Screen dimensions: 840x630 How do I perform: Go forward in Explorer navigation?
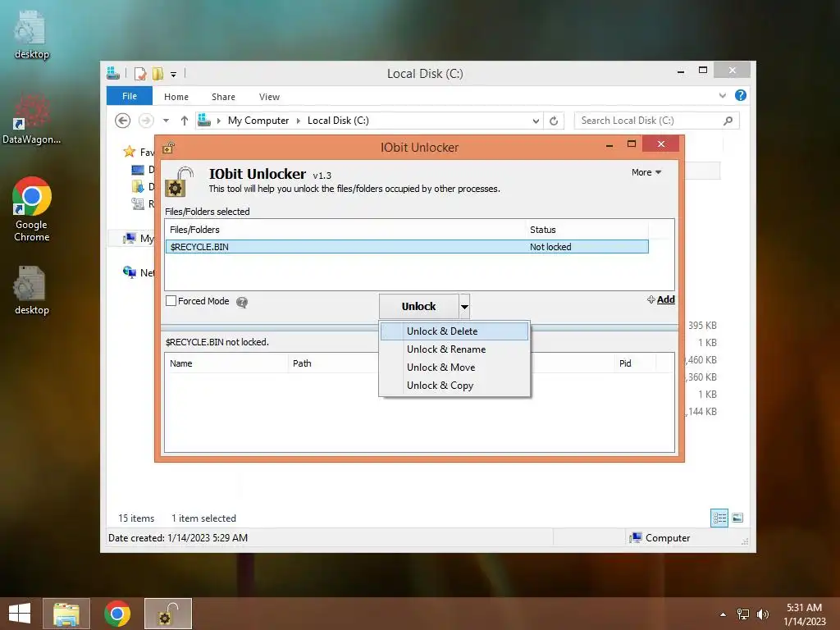pos(146,121)
